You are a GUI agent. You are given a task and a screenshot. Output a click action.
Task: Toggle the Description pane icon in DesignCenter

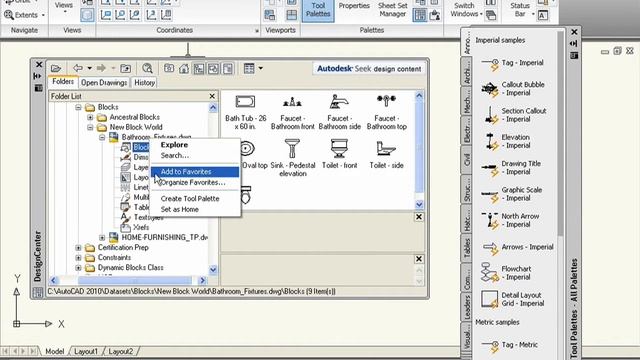click(228, 68)
